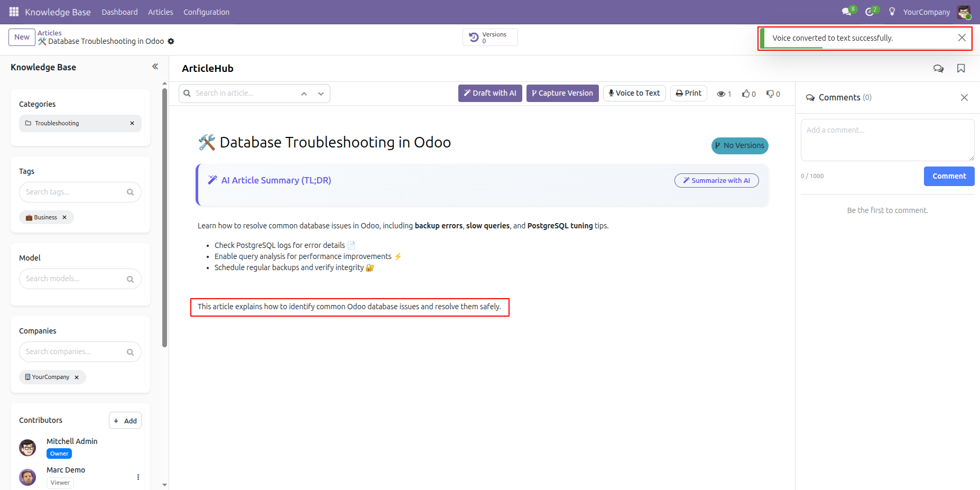Click the sidebar vertical scrollbar

coord(164,218)
